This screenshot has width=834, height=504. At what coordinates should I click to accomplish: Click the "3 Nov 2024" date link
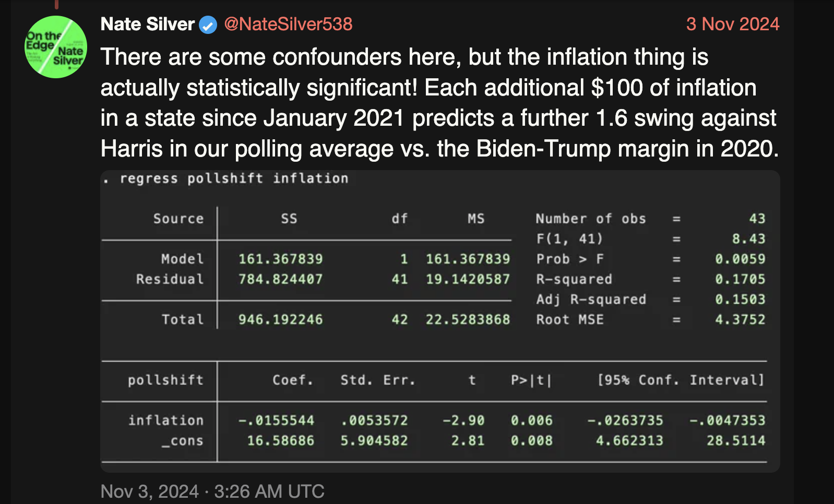click(x=732, y=24)
